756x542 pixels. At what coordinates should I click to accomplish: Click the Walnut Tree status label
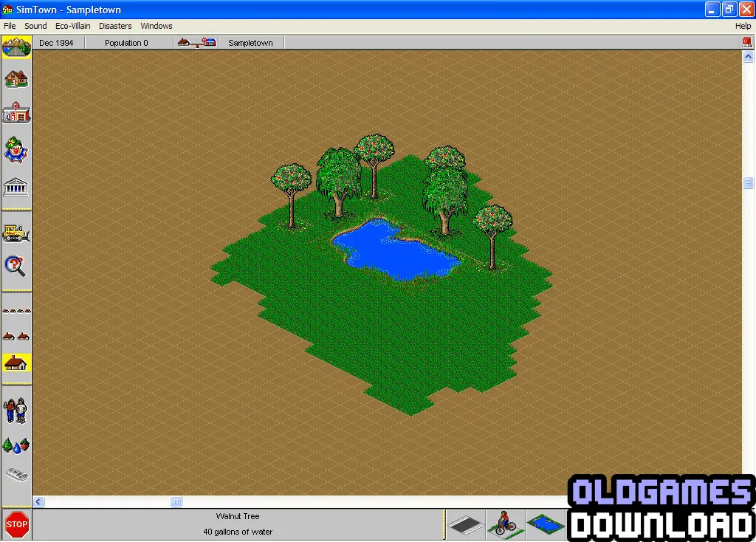point(238,516)
